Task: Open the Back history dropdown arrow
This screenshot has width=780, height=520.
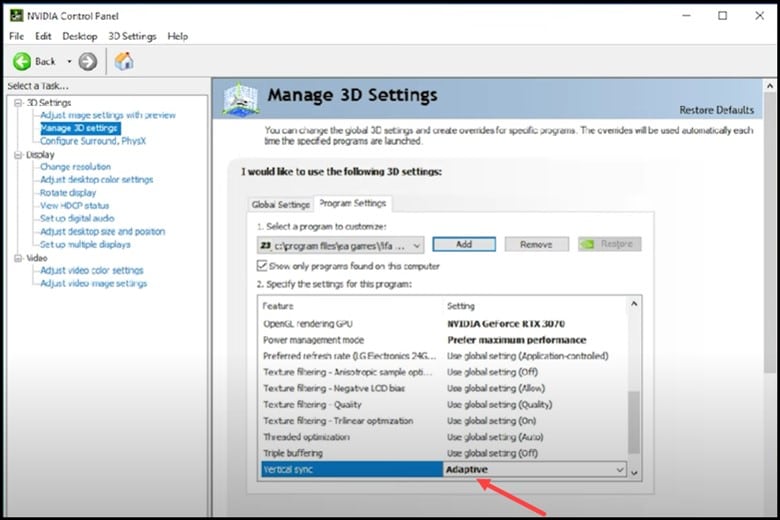Action: [x=68, y=62]
